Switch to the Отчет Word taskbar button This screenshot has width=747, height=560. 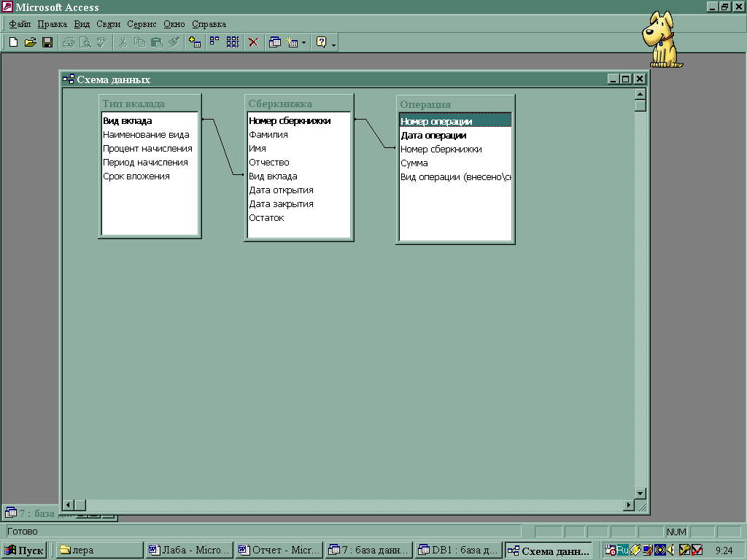click(x=279, y=551)
